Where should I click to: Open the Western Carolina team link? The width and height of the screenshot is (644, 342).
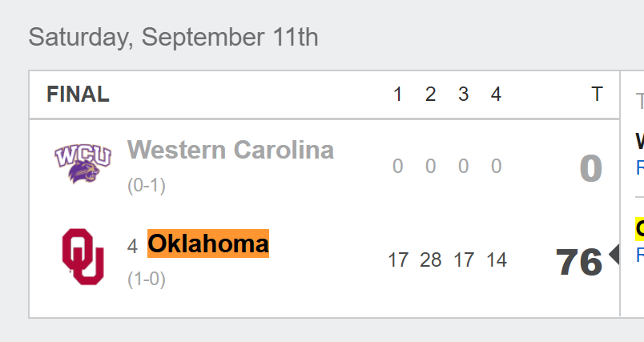[231, 150]
